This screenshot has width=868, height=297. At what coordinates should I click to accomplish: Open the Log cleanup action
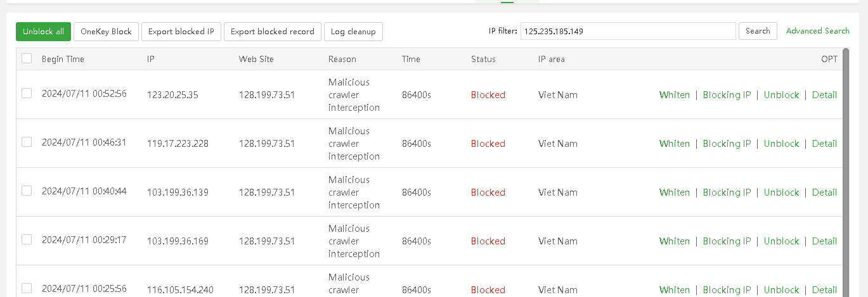[353, 32]
